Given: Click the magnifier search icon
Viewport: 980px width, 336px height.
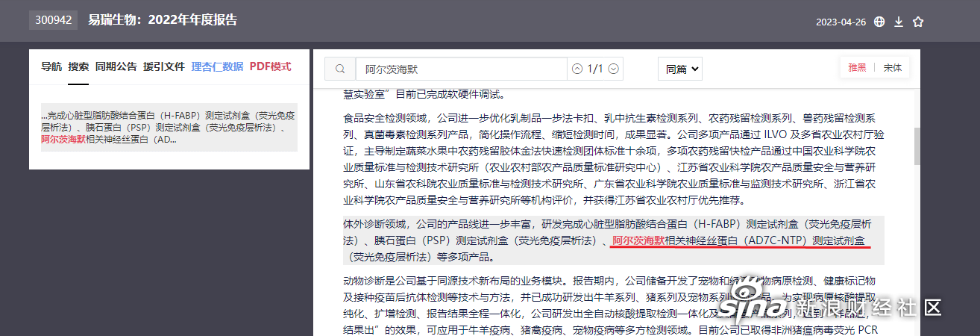Looking at the screenshot, I should 340,69.
